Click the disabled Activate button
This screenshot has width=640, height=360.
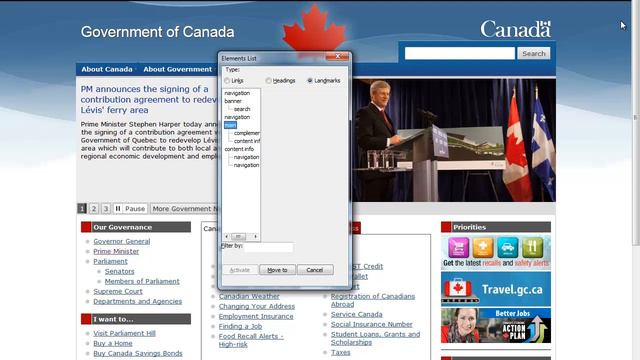click(240, 270)
